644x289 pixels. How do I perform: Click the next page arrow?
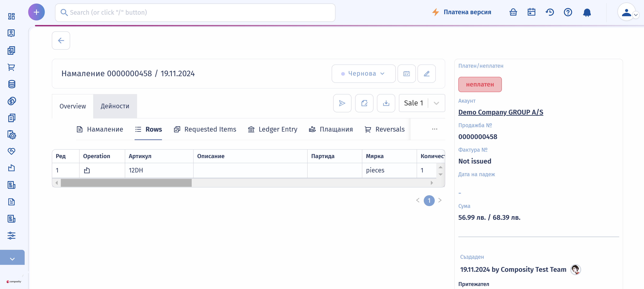(x=440, y=200)
